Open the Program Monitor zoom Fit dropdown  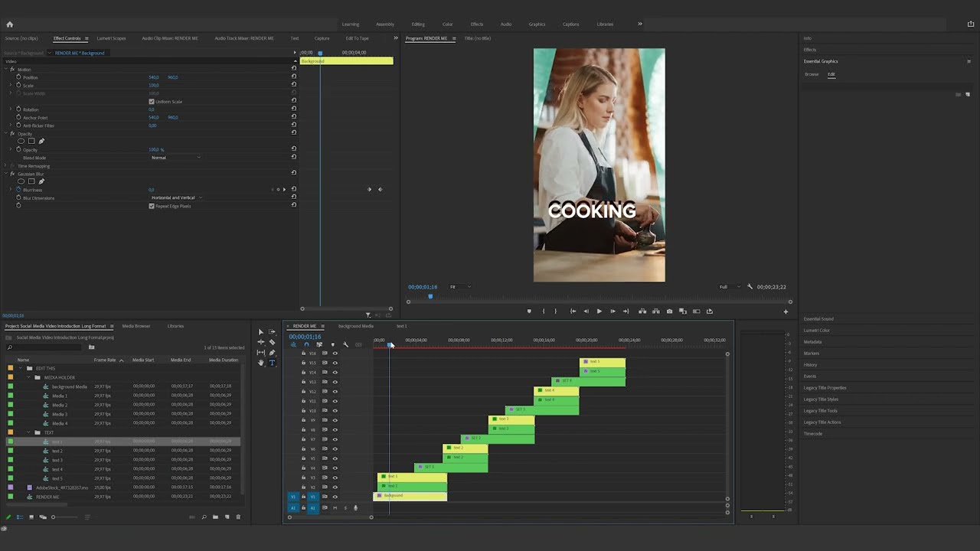pos(459,287)
